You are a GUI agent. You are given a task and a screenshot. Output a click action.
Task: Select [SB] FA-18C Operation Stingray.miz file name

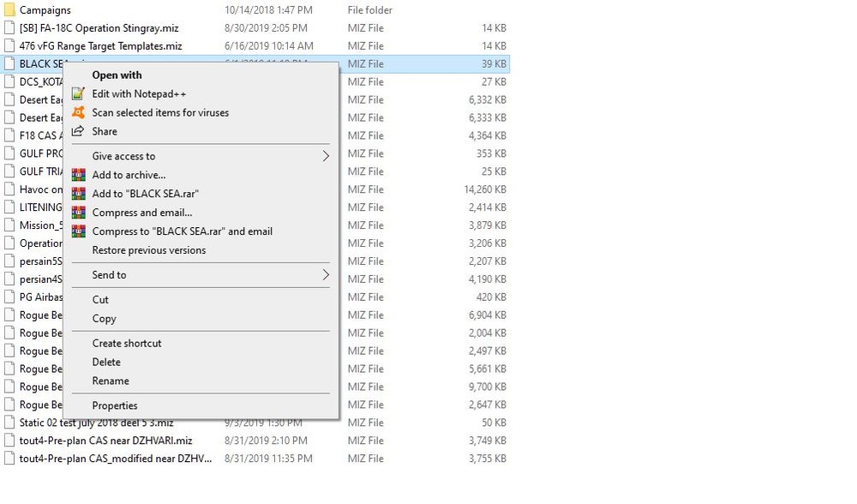[x=99, y=28]
